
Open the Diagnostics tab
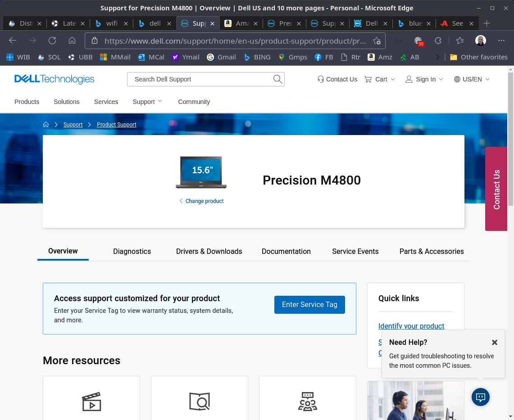tap(132, 251)
